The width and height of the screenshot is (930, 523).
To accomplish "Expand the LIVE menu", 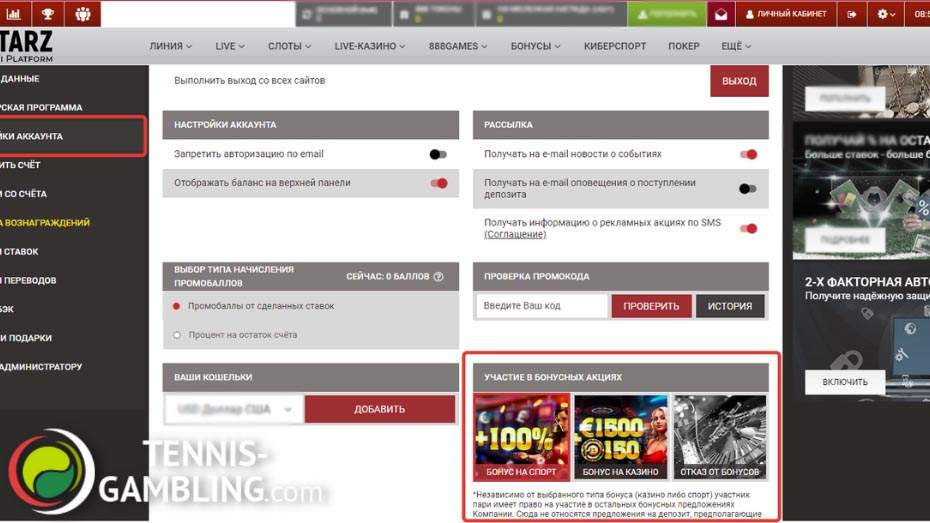I will 230,46.
